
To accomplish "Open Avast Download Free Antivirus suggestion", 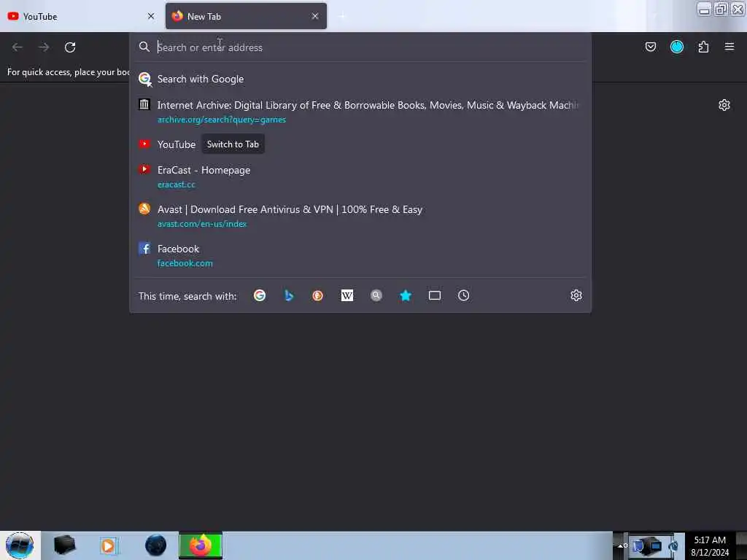I will coord(360,216).
